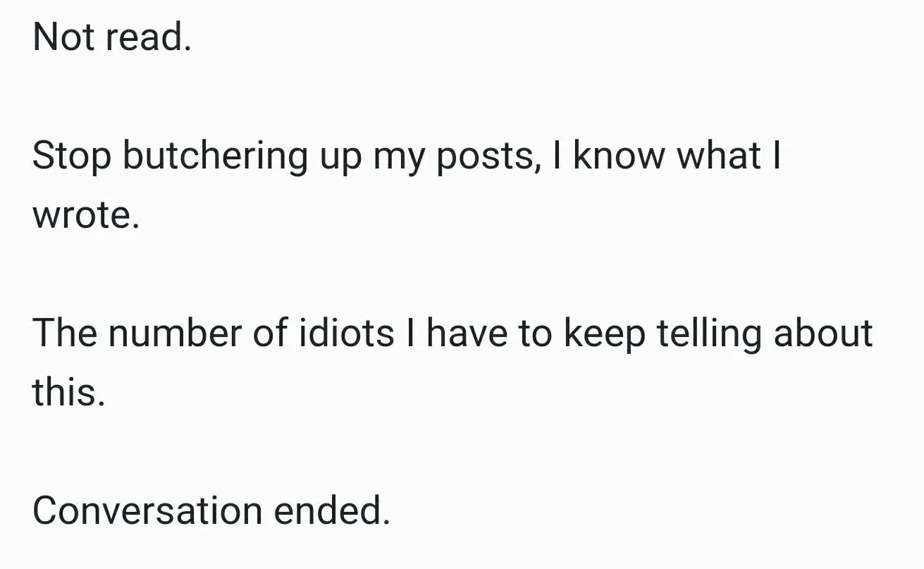Click the word "know"
This screenshot has height=569, width=924.
click(619, 156)
